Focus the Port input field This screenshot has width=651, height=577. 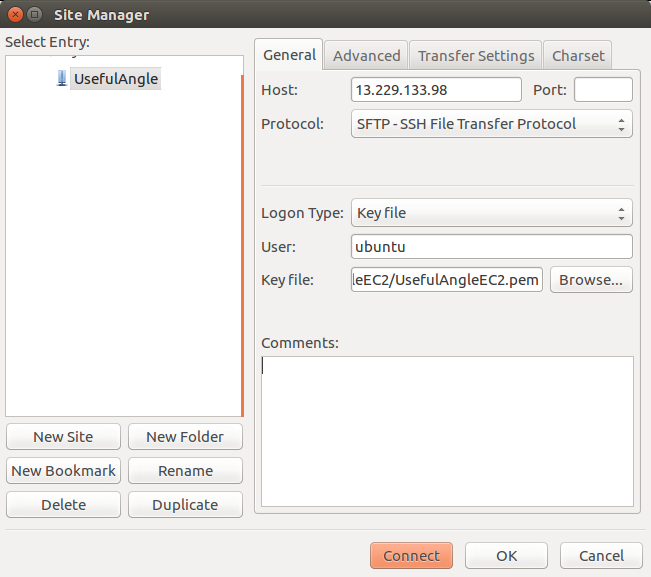[602, 90]
